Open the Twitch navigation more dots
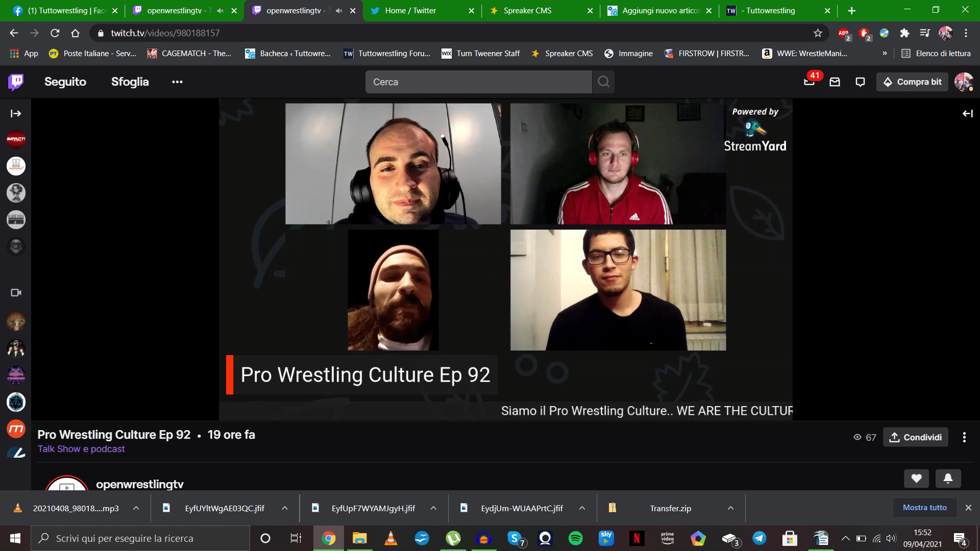 (177, 82)
